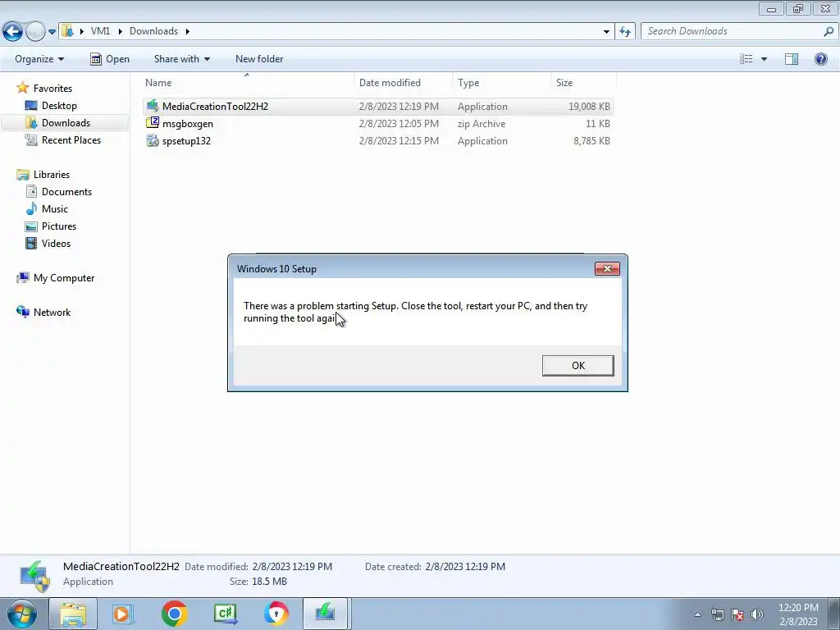Change the view using the view icon
The image size is (840, 630).
(746, 59)
